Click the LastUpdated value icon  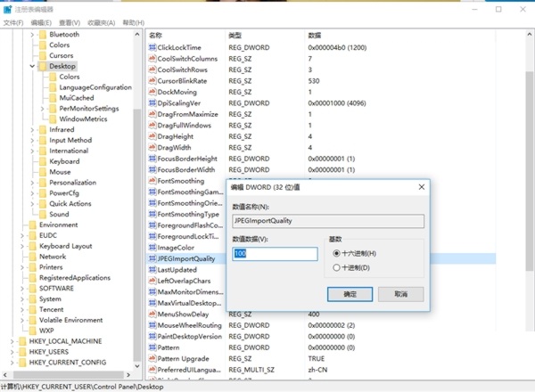click(152, 270)
